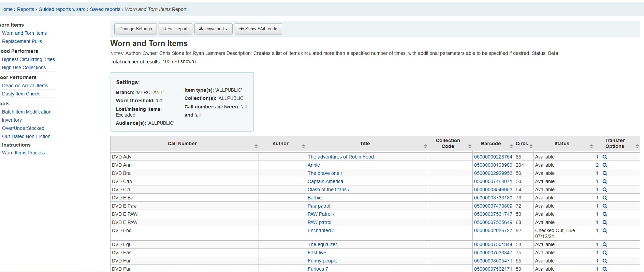Open barcode 05000007562171
Image resolution: width=644 pixels, height=272 pixels.
[493, 269]
